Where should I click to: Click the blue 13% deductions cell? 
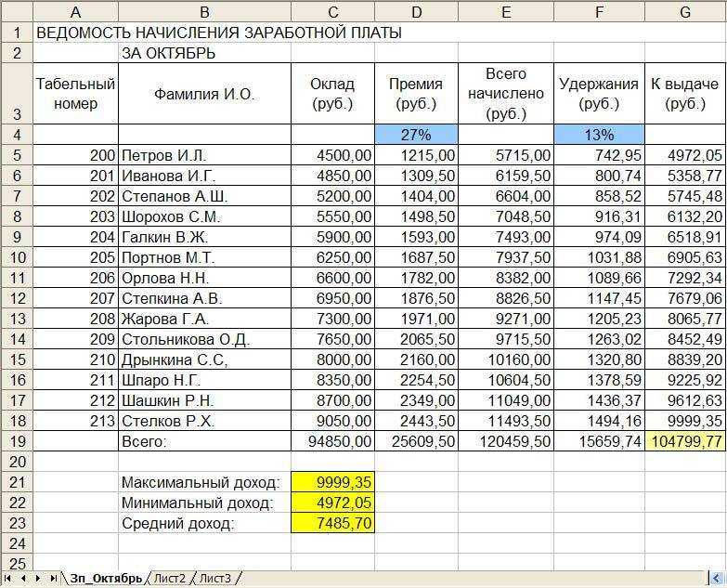point(599,135)
